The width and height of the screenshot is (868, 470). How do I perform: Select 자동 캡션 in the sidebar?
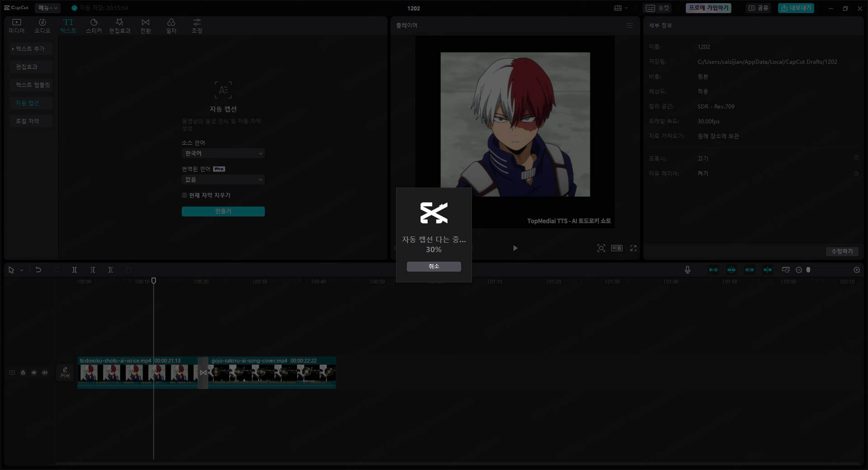point(31,103)
